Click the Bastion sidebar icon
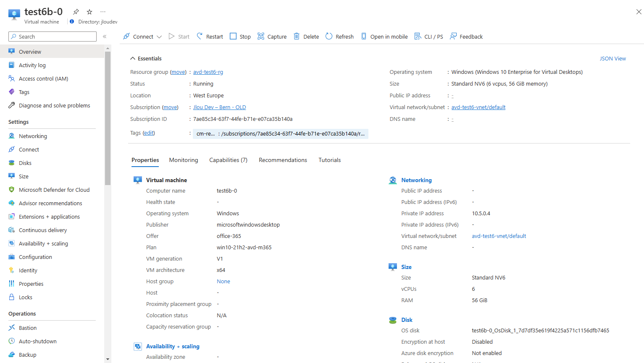Screen dimensions: 644x363 (12, 328)
